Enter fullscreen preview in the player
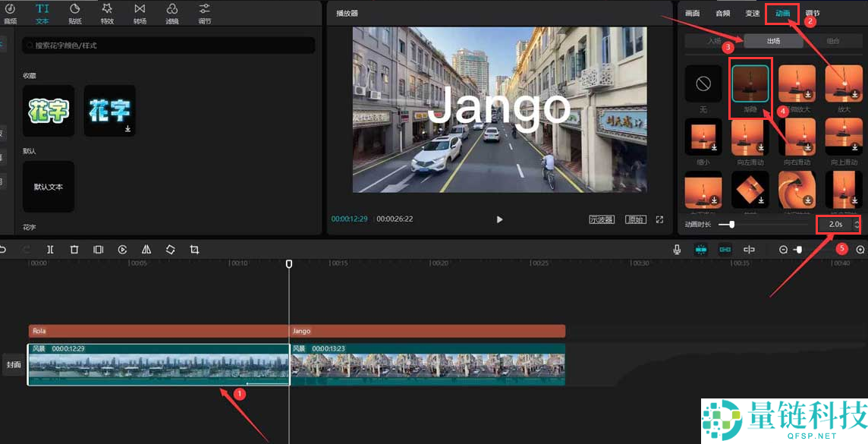 (x=659, y=219)
